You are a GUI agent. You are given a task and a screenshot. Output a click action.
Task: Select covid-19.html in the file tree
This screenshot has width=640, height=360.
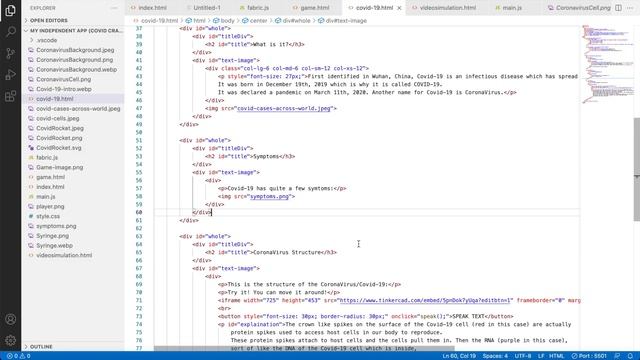pos(73,99)
